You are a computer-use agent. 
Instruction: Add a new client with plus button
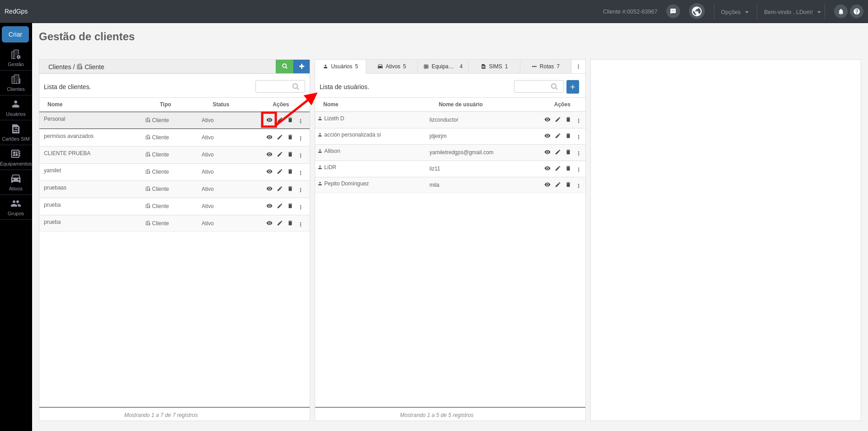point(302,66)
